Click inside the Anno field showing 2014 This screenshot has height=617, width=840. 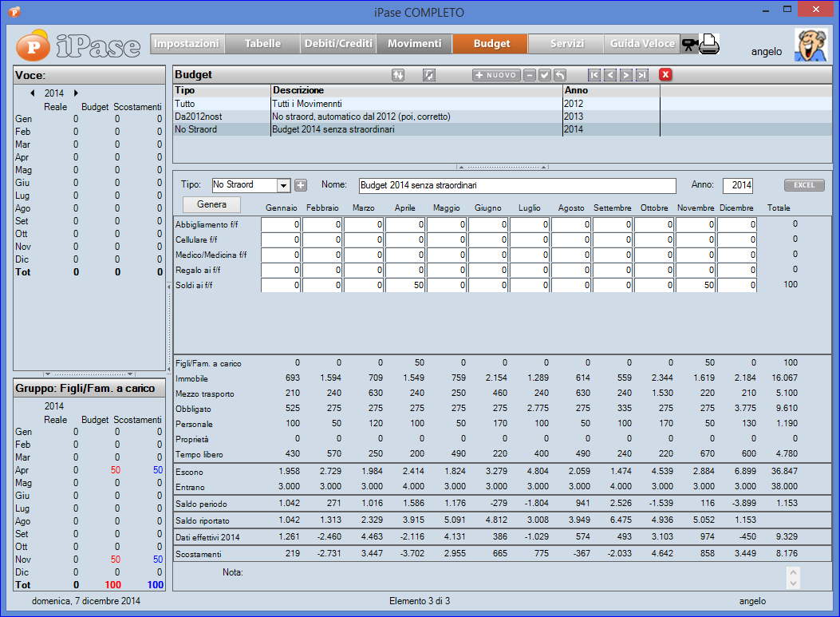[738, 184]
